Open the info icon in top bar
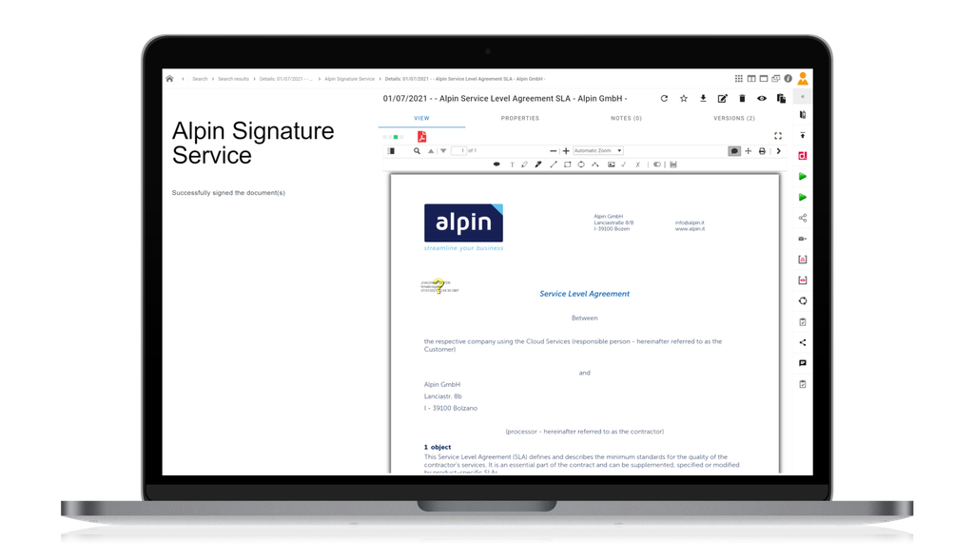This screenshot has height=560, width=974. click(789, 79)
